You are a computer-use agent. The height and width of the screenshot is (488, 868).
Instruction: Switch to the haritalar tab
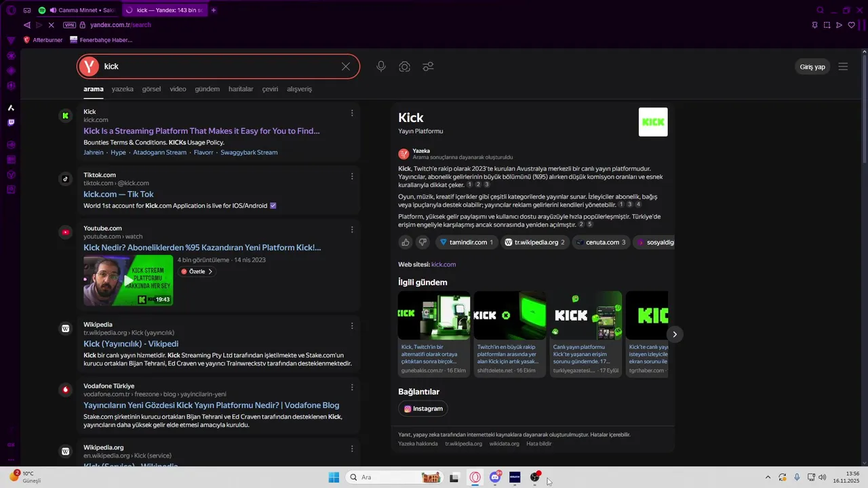click(241, 89)
